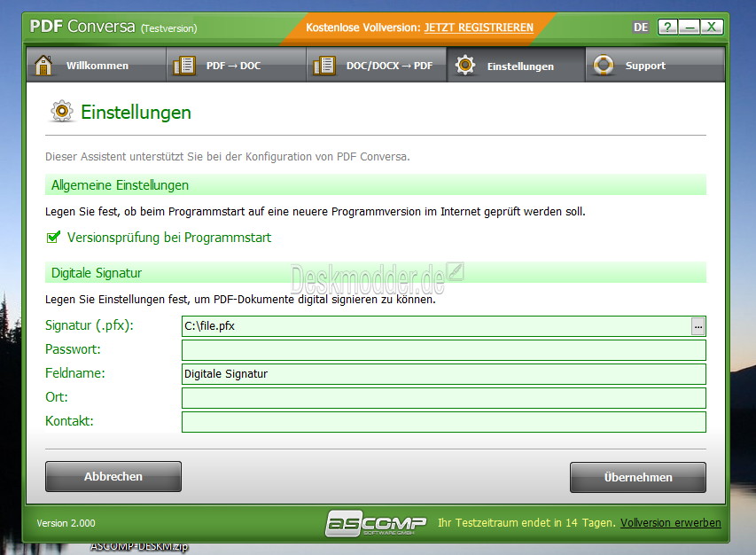Browse for pfx file with ellipsis button
This screenshot has width=756, height=555.
tap(698, 326)
